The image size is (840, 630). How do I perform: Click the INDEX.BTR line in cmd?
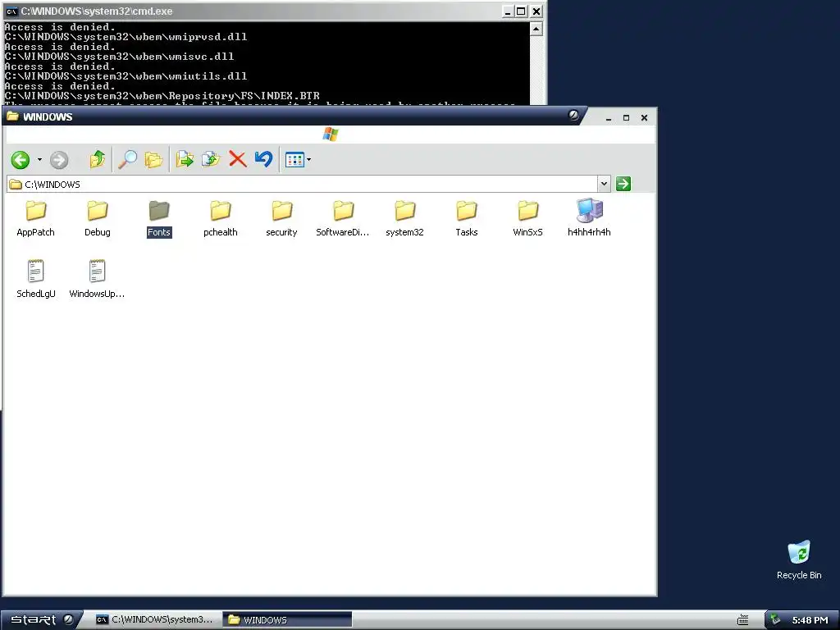pyautogui.click(x=162, y=96)
